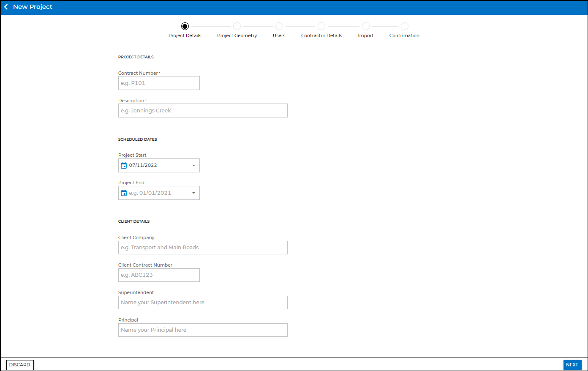Expand the Project End date dropdown arrow
Viewport: 588px width, 371px height.
point(194,193)
